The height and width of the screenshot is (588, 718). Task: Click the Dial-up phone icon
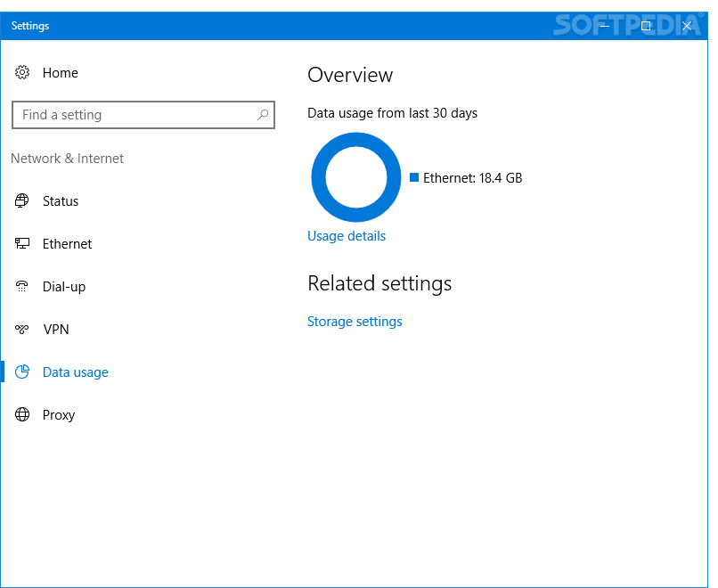pyautogui.click(x=22, y=286)
